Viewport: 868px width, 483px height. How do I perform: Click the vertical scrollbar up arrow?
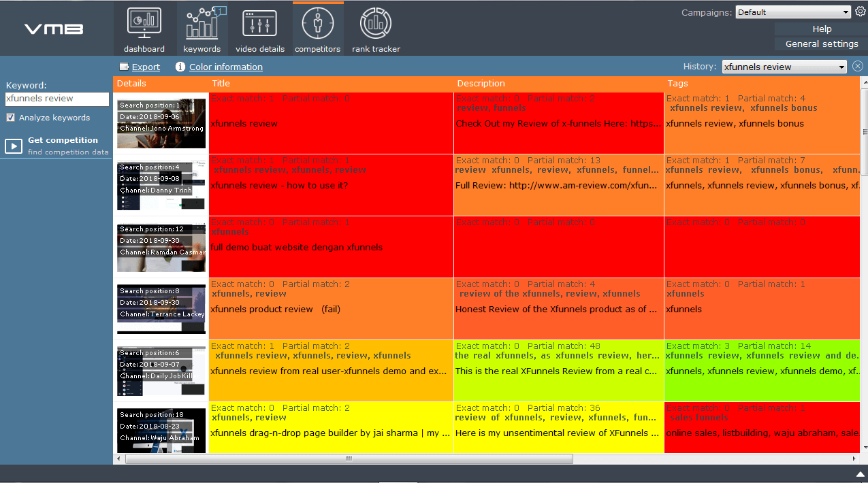(864, 82)
